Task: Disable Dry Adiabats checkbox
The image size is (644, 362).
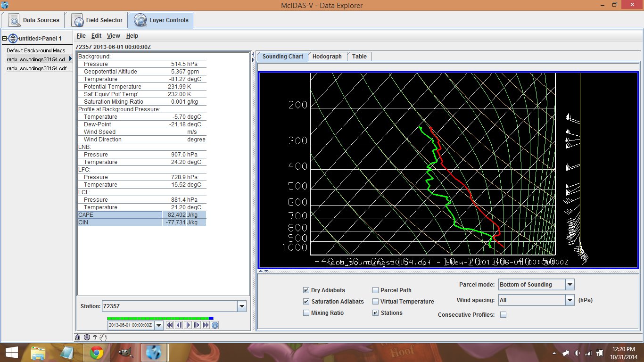Action: click(x=306, y=290)
